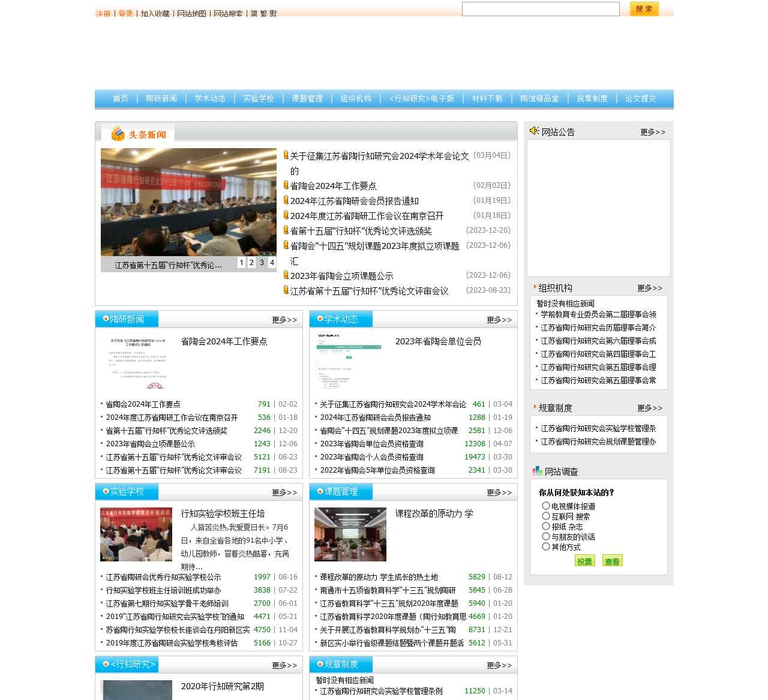Click 更多>> beside the 组织机构 sidebar heading
The width and height of the screenshot is (768, 700).
tap(650, 288)
